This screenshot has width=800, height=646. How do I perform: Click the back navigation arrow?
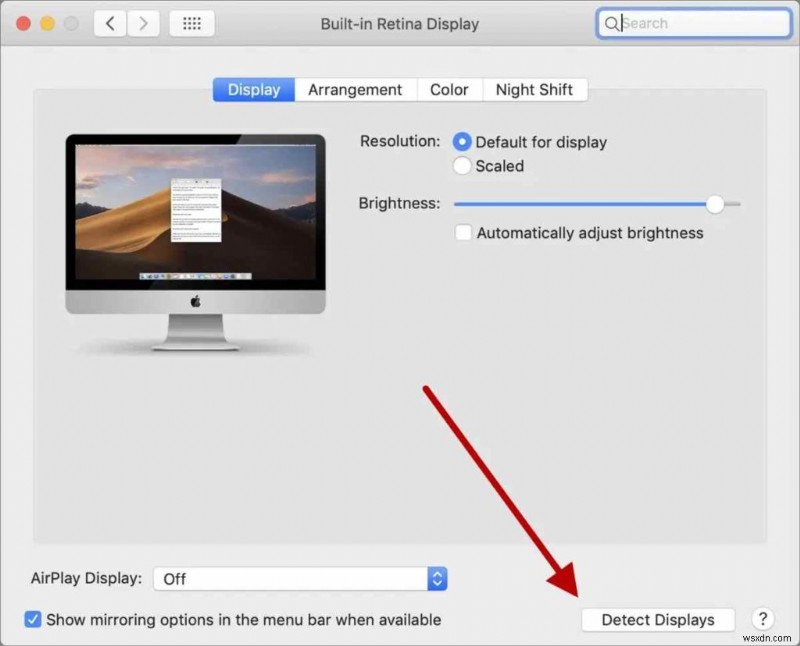pos(109,22)
